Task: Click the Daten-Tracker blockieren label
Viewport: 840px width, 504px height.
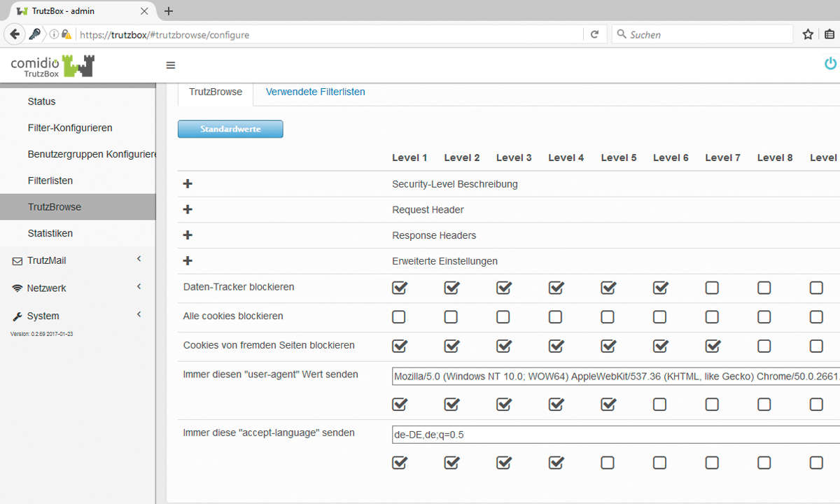Action: [x=239, y=287]
